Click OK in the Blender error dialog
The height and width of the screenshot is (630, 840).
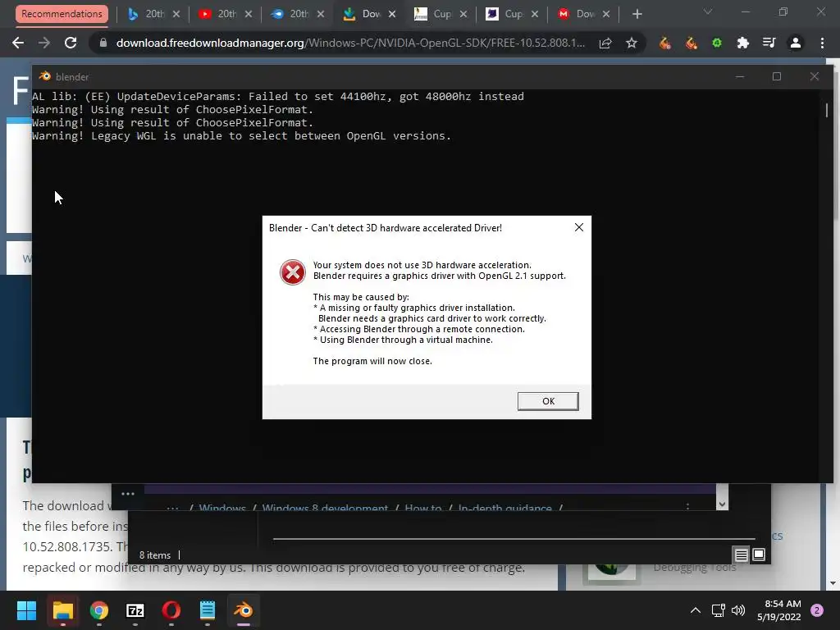547,401
